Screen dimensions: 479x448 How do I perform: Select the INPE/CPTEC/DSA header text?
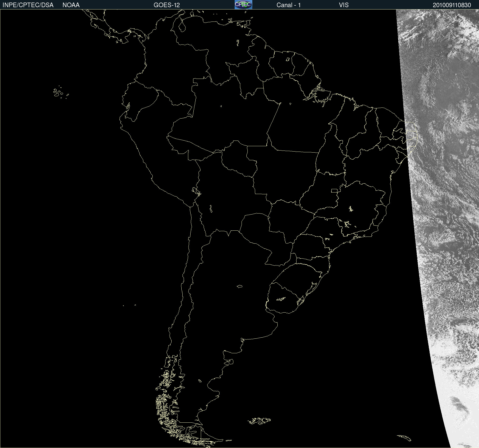(x=28, y=5)
